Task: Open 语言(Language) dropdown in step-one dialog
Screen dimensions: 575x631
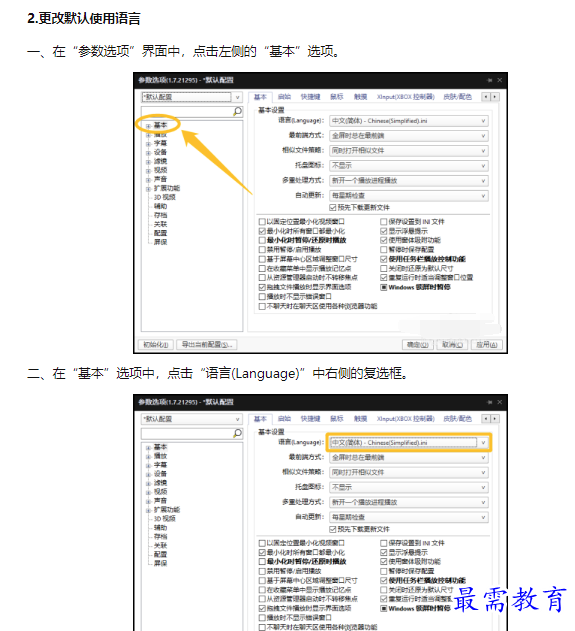Action: (409, 121)
